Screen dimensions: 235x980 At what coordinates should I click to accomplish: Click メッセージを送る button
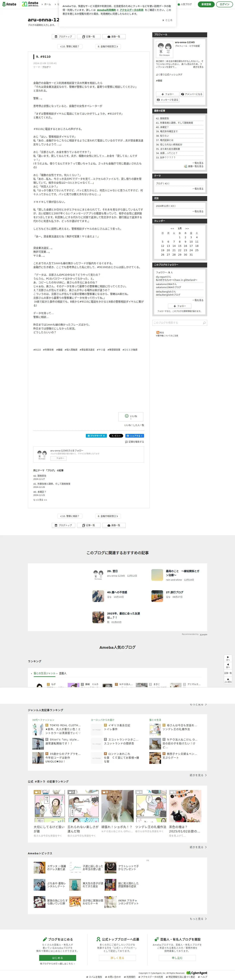167,100
